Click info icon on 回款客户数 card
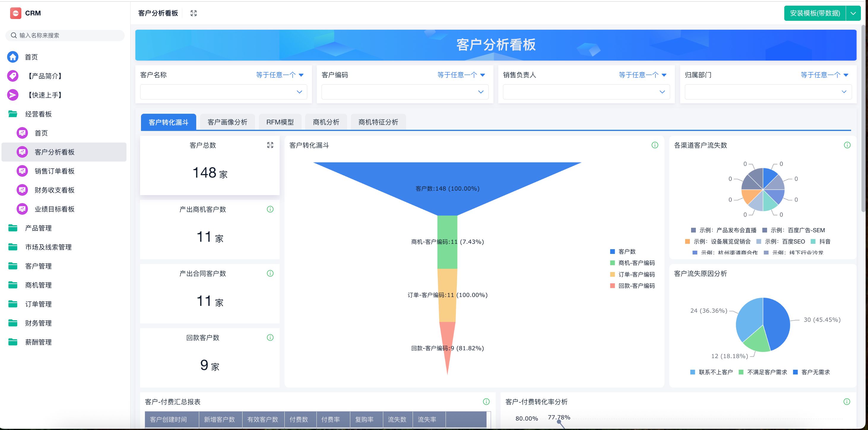868x430 pixels. tap(270, 337)
